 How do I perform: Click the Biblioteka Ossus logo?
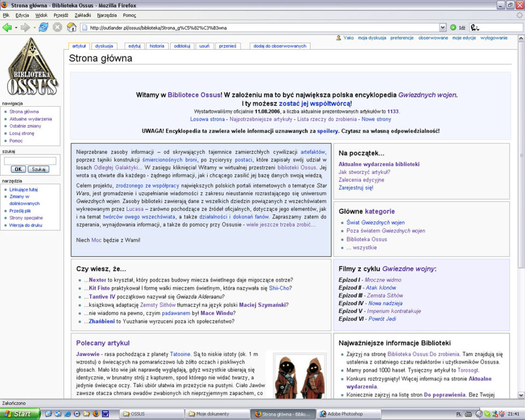32,67
